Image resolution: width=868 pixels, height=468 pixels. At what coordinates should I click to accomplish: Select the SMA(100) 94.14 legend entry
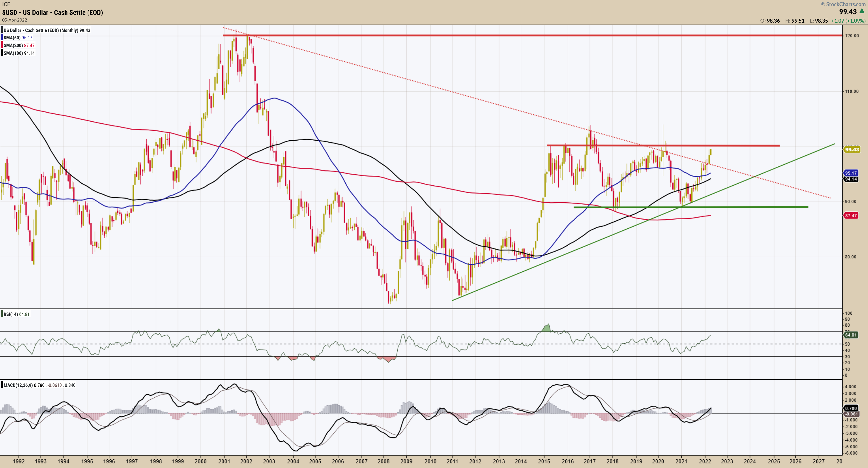(19, 53)
